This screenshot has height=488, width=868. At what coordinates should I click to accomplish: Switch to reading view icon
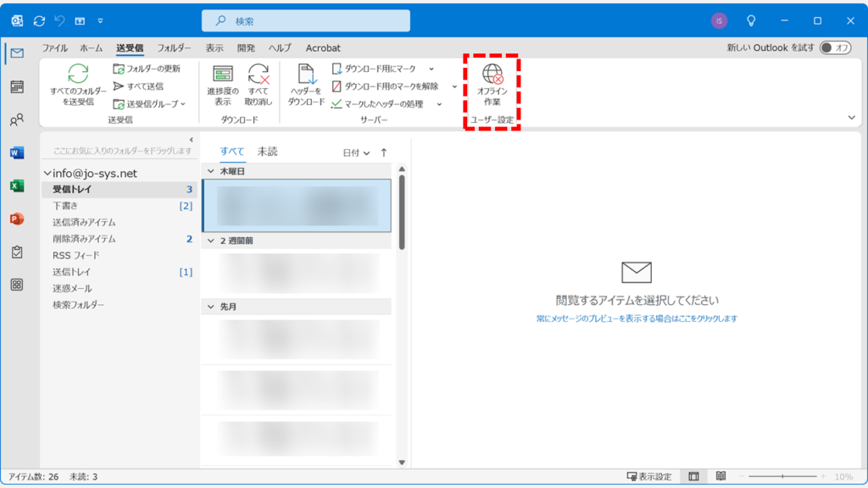click(721, 476)
